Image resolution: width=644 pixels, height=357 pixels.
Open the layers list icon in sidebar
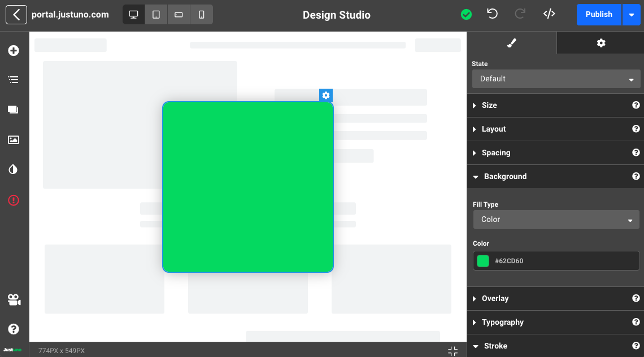(x=14, y=80)
